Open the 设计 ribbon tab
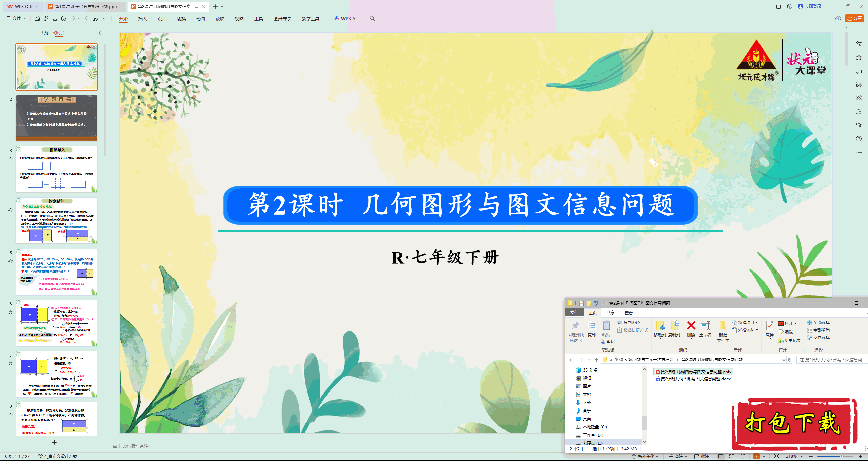868x461 pixels. pos(162,19)
